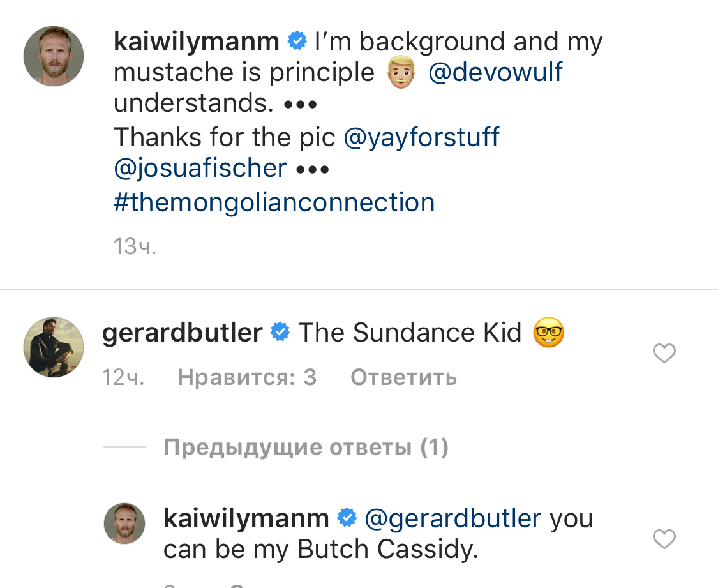Open kaiwilymanm profile picture in post caption
718x588 pixels.
click(x=54, y=56)
